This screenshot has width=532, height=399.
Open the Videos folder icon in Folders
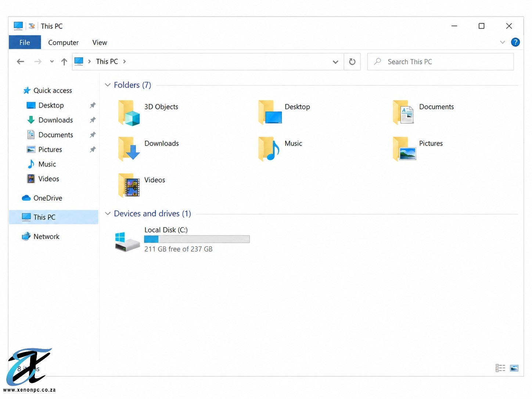(x=129, y=185)
